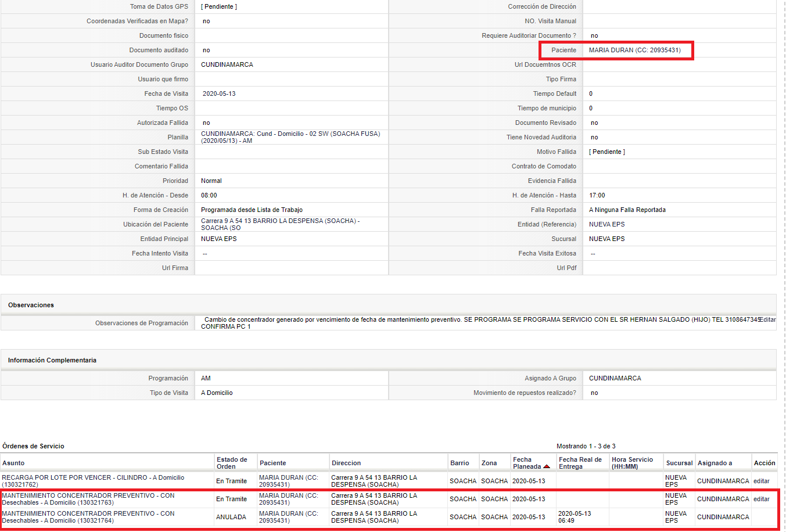Viewport: 786px width, 532px height.
Task: Sort by Sucursal column header in orders table
Action: click(679, 463)
